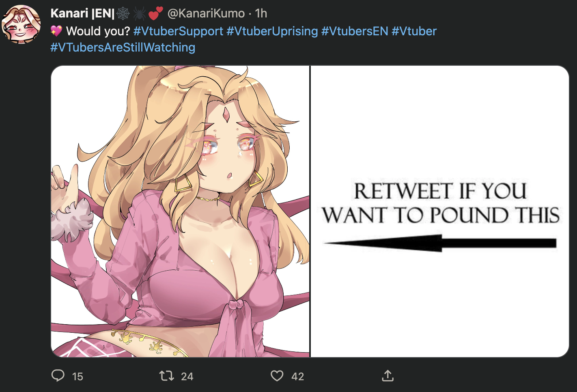Image resolution: width=577 pixels, height=392 pixels.
Task: Click the sparkling heart emoji
Action: tap(56, 31)
